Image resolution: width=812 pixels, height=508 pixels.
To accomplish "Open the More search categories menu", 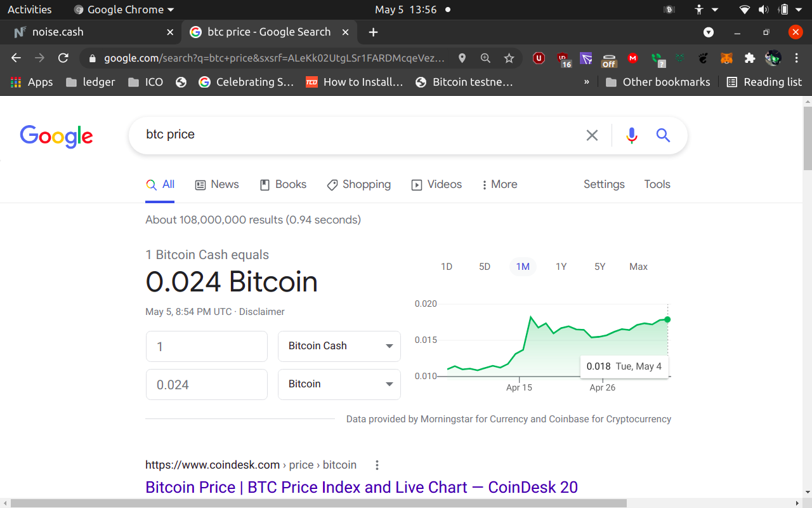I will click(x=499, y=184).
